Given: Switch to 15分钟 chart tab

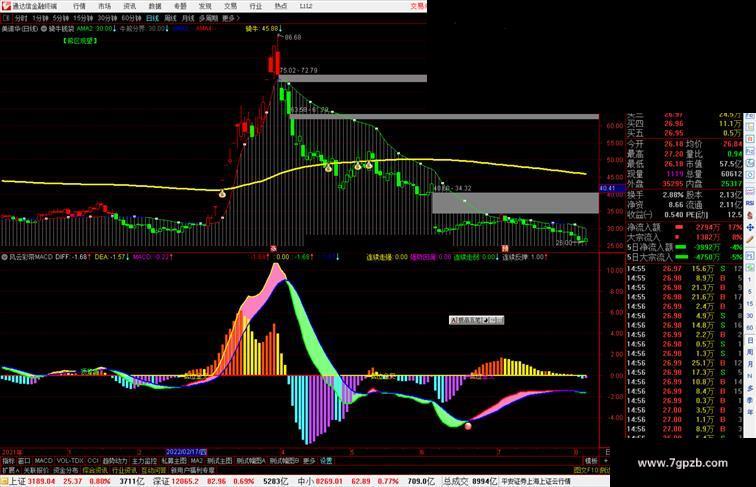Looking at the screenshot, I should pyautogui.click(x=83, y=18).
